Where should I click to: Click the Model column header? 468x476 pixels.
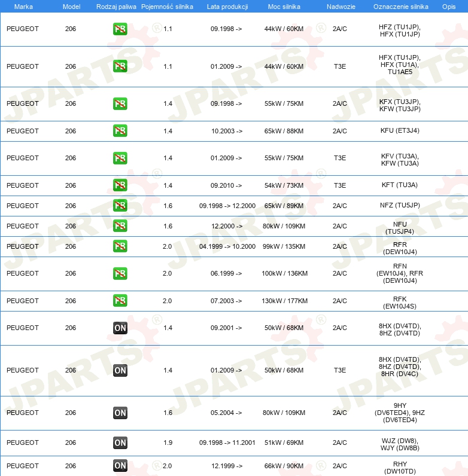71,7
